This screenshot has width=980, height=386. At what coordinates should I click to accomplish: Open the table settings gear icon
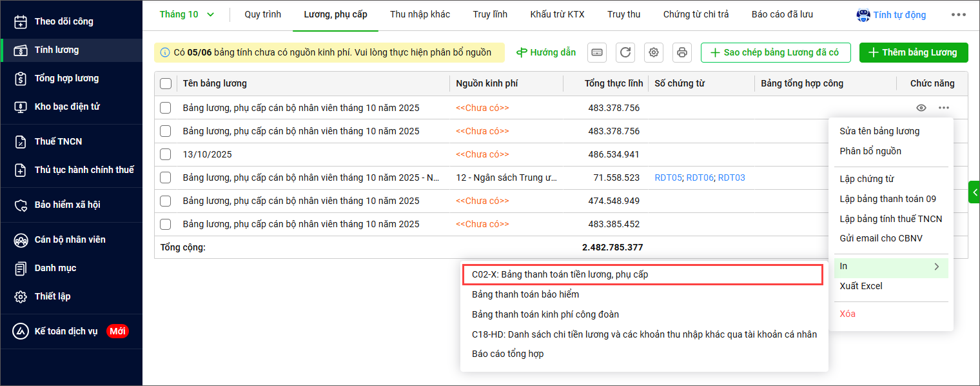click(x=654, y=52)
